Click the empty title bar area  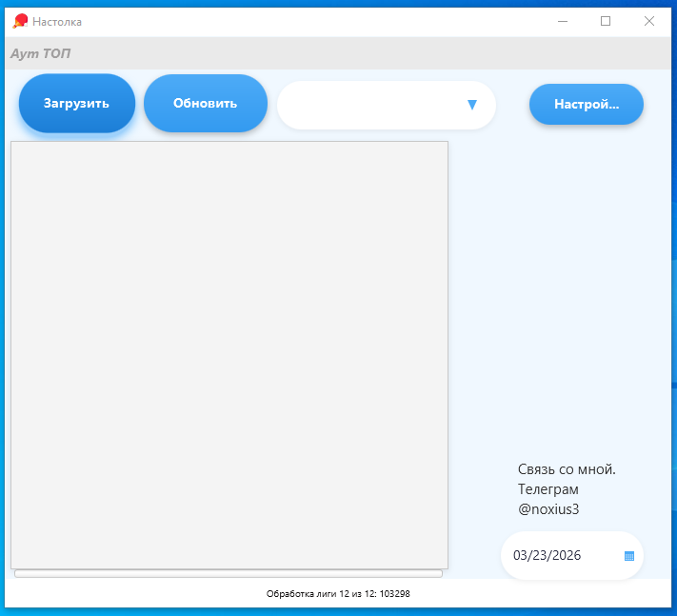314,21
